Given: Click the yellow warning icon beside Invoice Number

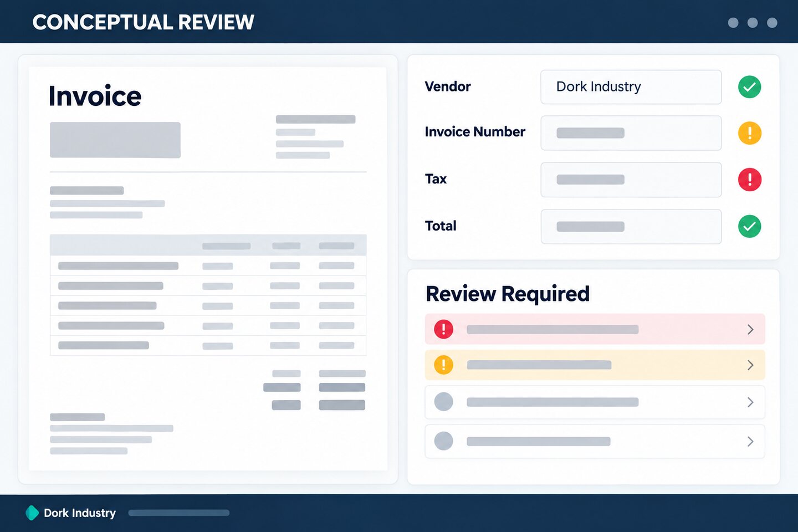Looking at the screenshot, I should pos(749,133).
